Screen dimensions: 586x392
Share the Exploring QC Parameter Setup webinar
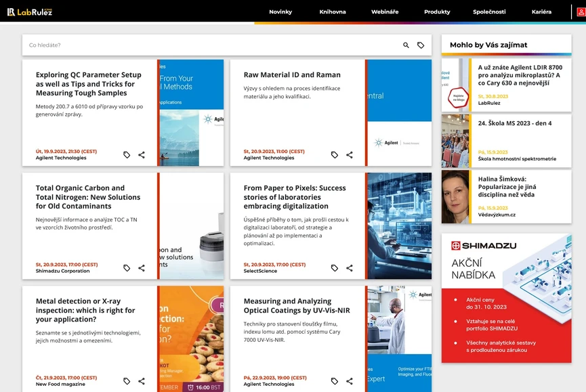click(x=142, y=154)
